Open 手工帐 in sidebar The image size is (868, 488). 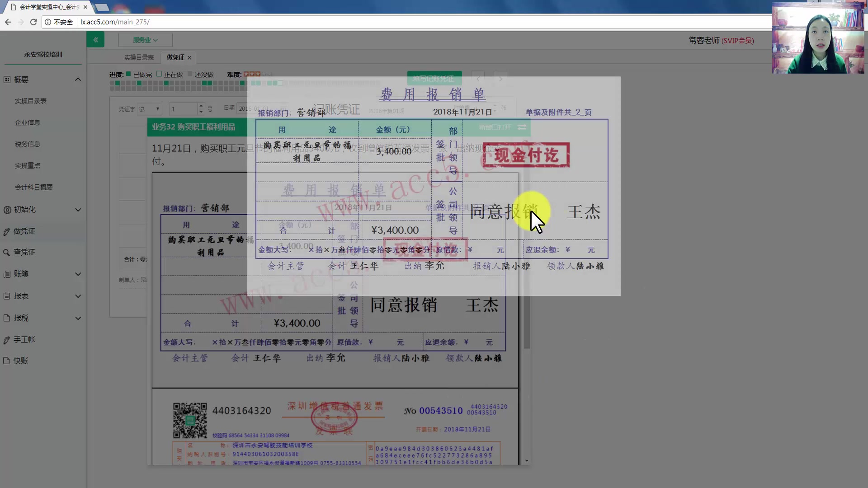[x=24, y=339]
